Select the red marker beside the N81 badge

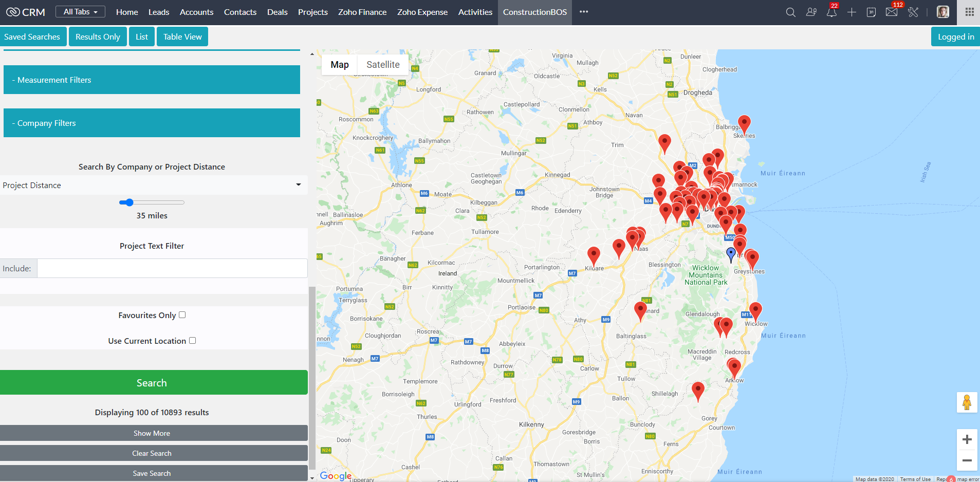640,312
